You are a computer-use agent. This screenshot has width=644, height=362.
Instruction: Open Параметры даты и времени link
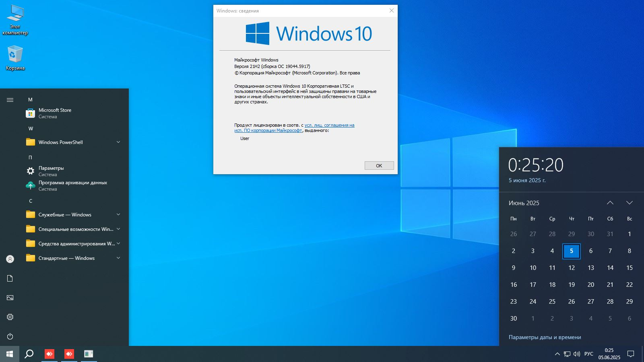click(x=545, y=337)
